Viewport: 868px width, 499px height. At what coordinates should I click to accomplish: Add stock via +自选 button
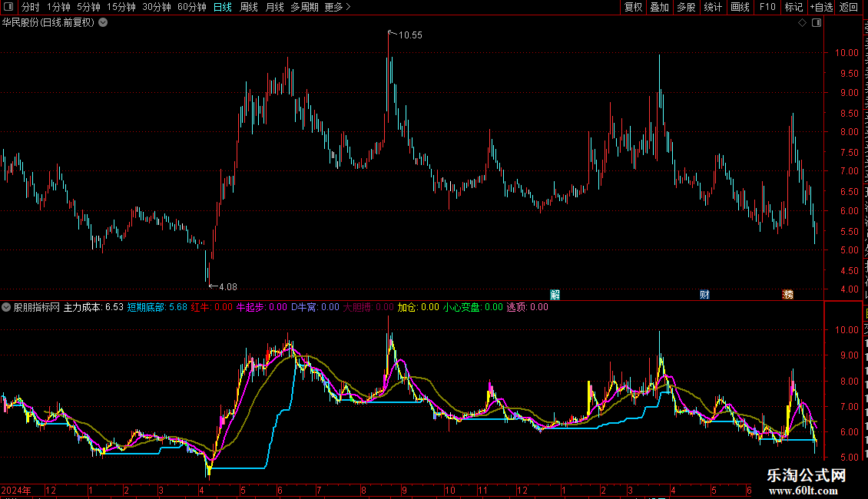point(821,7)
